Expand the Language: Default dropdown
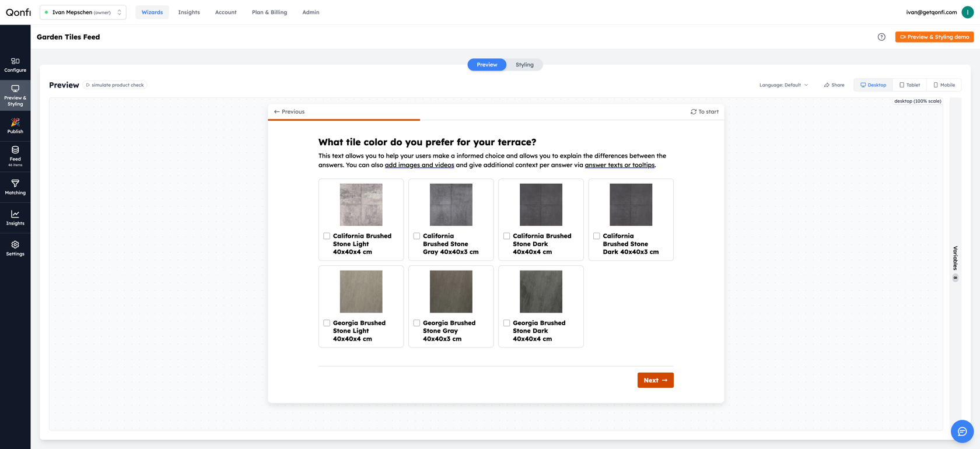The width and height of the screenshot is (980, 449). tap(783, 85)
